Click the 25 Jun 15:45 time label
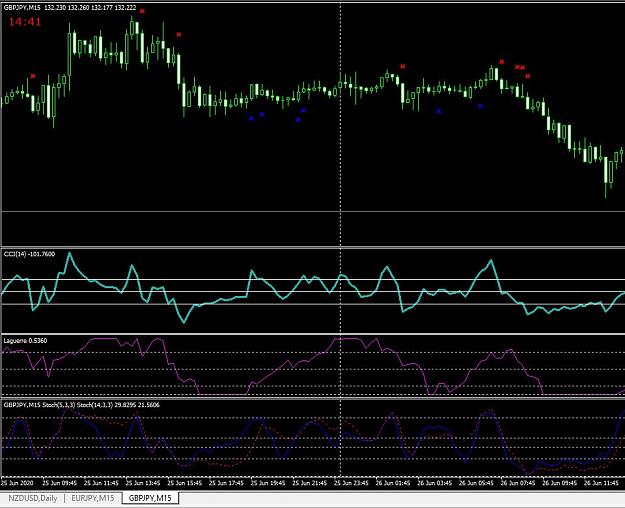This screenshot has height=508, width=625. tap(185, 483)
